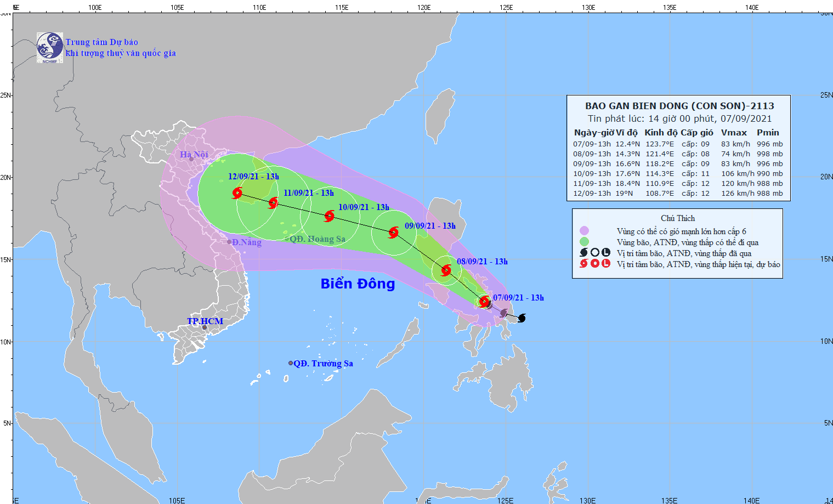
Task: Click the black past-position storm icon on the track
Action: pyautogui.click(x=522, y=318)
